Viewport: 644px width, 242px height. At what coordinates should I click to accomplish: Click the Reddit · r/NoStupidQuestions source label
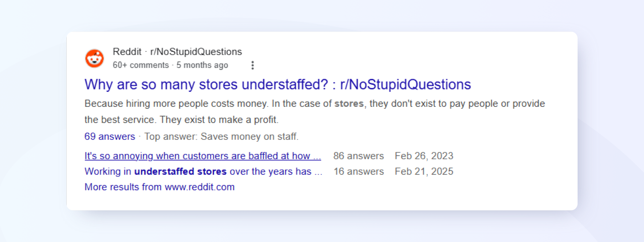(x=177, y=52)
